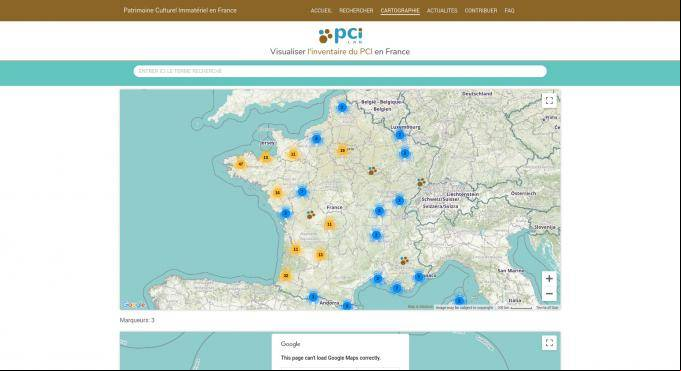This screenshot has height=371, width=681.
Task: Click the Patrimoine Culturel Immatériel en France title
Action: 180,10
